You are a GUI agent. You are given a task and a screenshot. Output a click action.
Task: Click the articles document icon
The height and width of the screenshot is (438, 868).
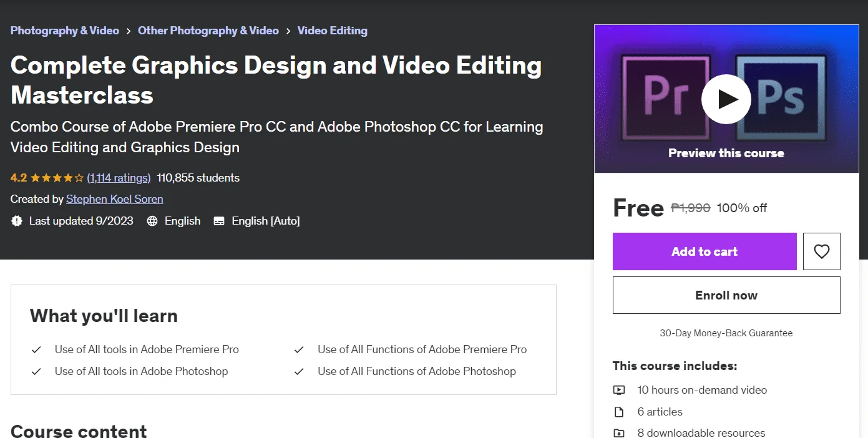coord(619,412)
